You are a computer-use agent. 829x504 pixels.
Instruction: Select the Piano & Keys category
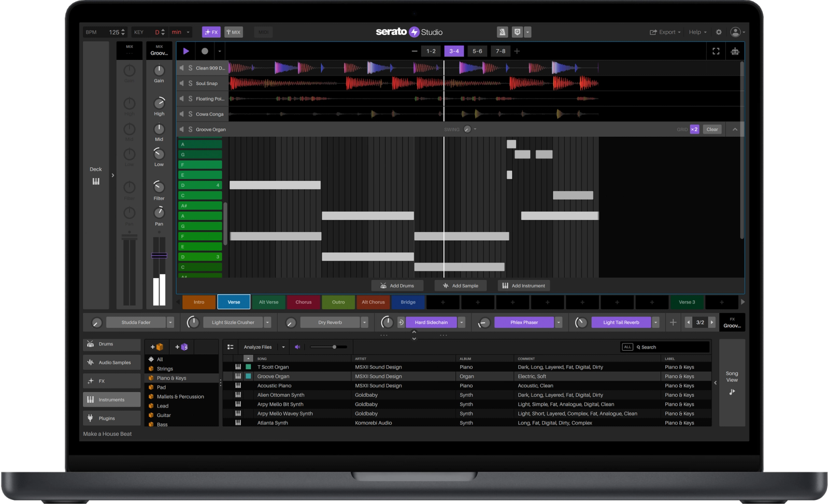(x=171, y=378)
